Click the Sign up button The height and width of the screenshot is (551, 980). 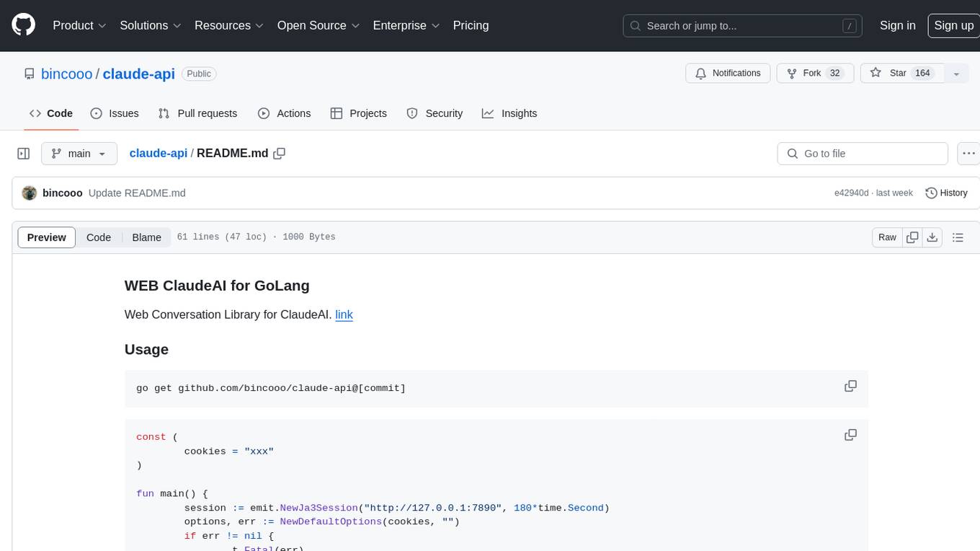coord(953,25)
